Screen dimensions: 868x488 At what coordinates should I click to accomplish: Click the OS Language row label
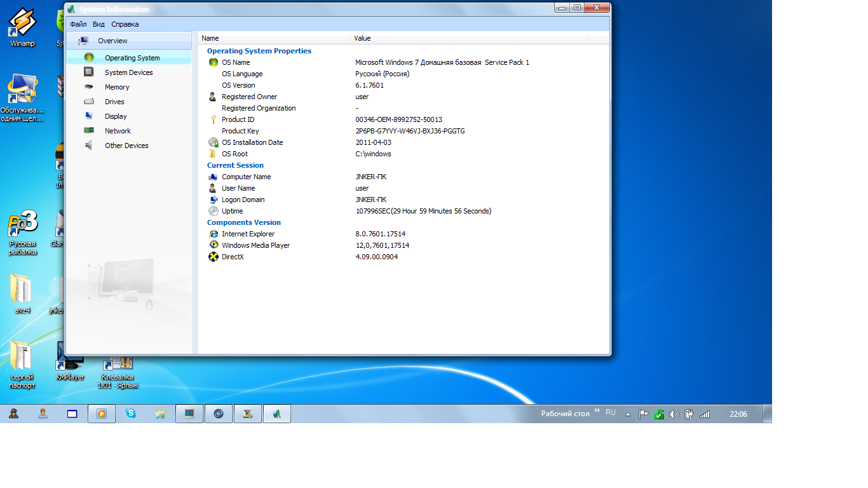point(242,74)
